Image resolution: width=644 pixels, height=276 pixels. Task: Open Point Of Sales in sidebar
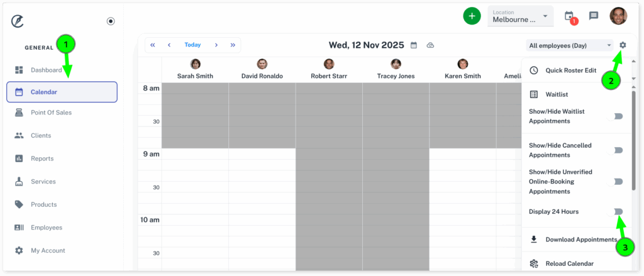coord(51,113)
